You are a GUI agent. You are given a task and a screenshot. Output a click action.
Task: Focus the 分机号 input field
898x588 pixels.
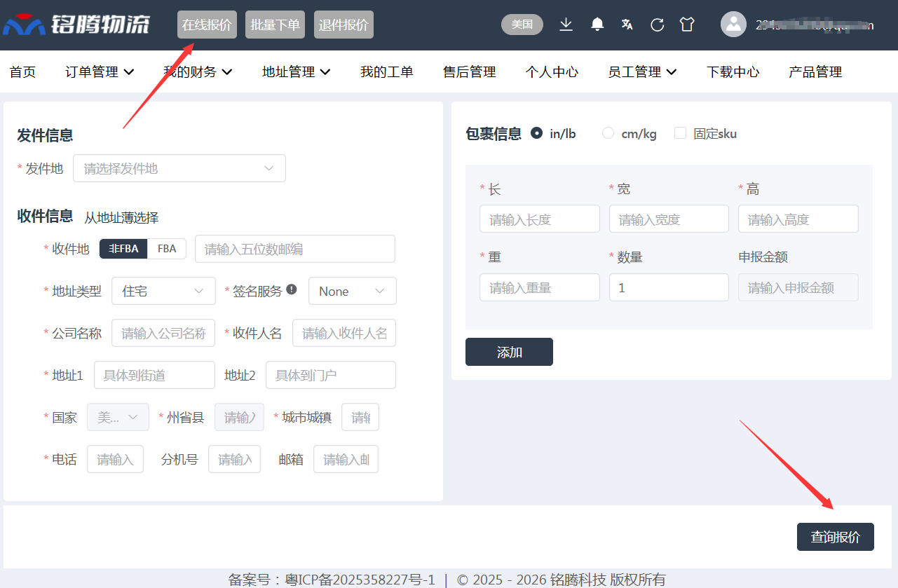(x=234, y=459)
